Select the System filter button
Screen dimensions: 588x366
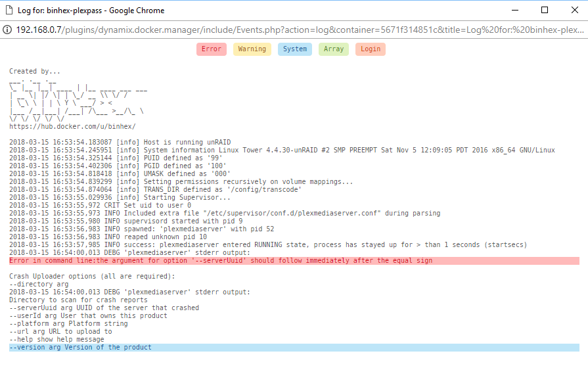295,49
